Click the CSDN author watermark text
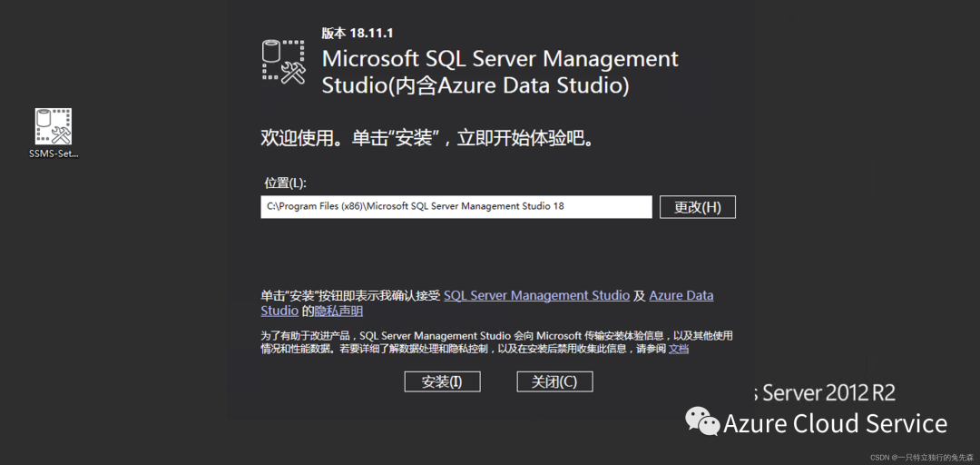 920,457
